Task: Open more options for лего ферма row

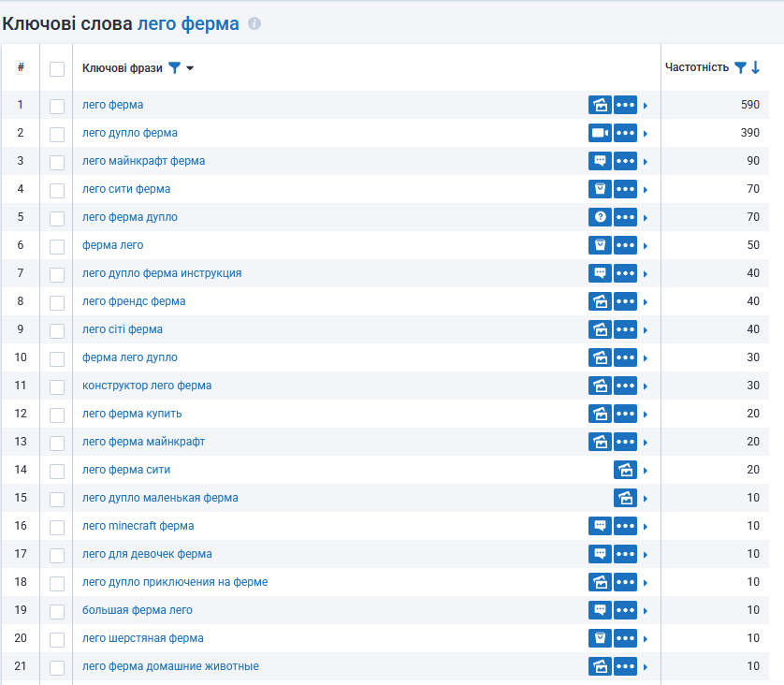Action: coord(626,105)
